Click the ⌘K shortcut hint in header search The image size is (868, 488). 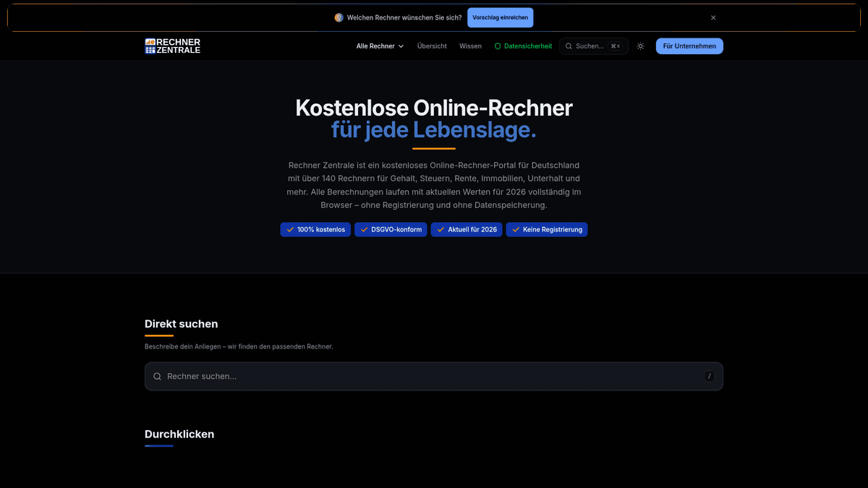[616, 46]
